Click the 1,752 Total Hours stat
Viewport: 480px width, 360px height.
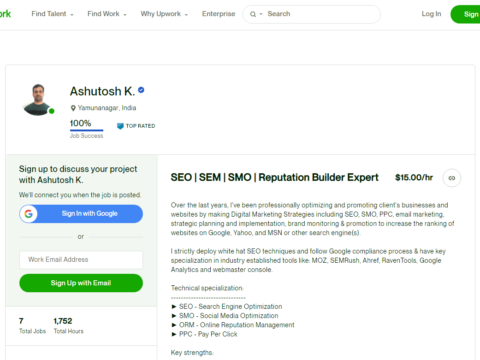pyautogui.click(x=69, y=326)
